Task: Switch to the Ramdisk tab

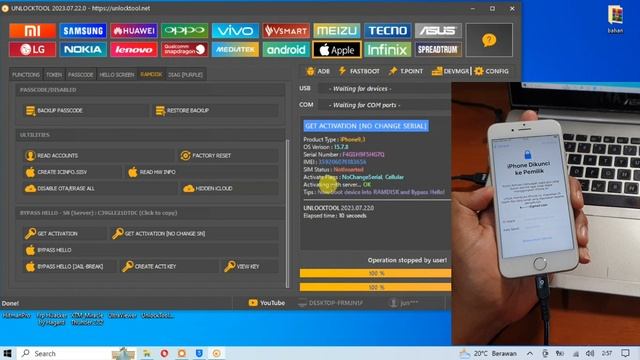Action: (x=151, y=75)
